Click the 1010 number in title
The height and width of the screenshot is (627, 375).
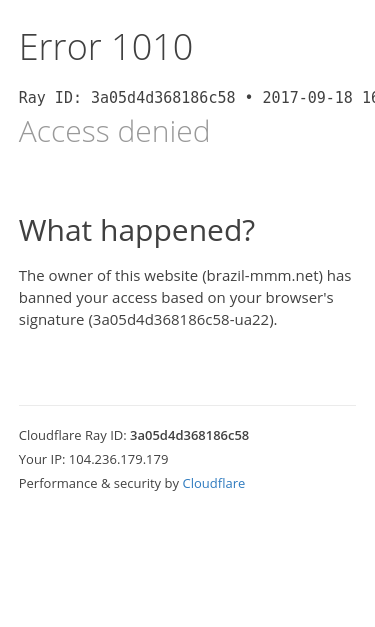(153, 47)
